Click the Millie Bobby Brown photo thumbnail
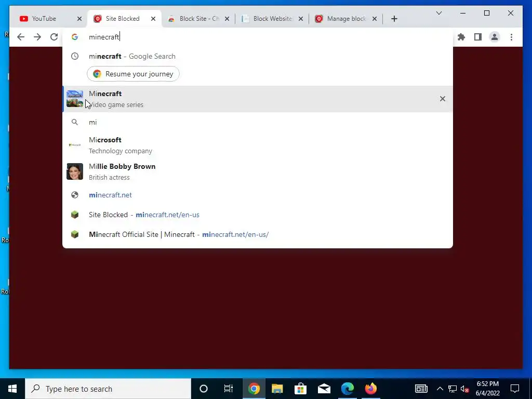This screenshot has width=532, height=399. 75,171
